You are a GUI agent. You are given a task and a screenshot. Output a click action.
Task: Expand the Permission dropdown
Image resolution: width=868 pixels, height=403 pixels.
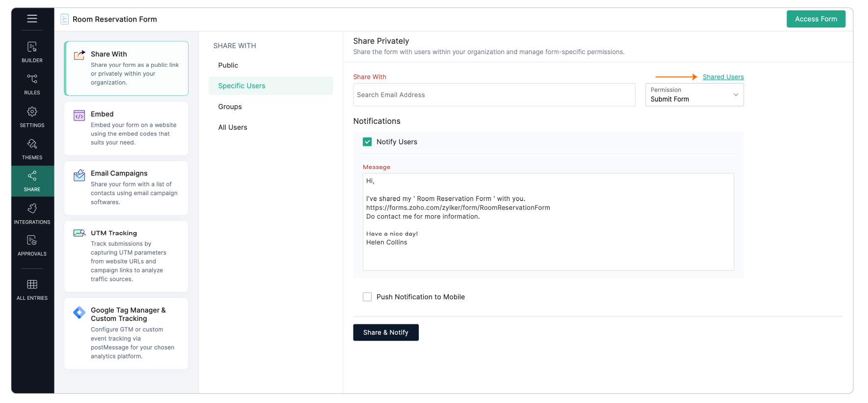694,95
